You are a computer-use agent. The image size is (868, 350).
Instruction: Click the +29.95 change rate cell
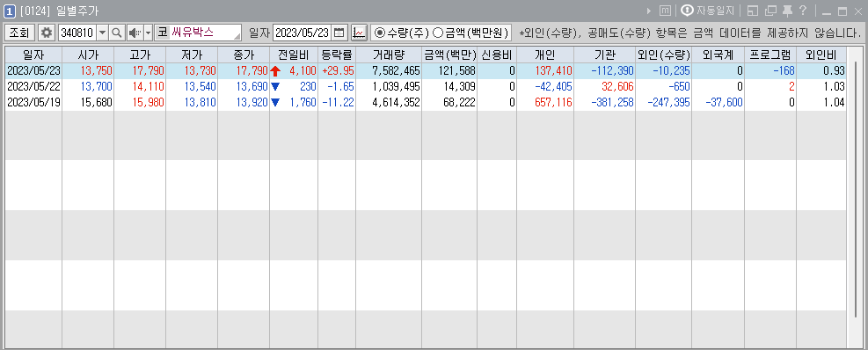coord(338,71)
